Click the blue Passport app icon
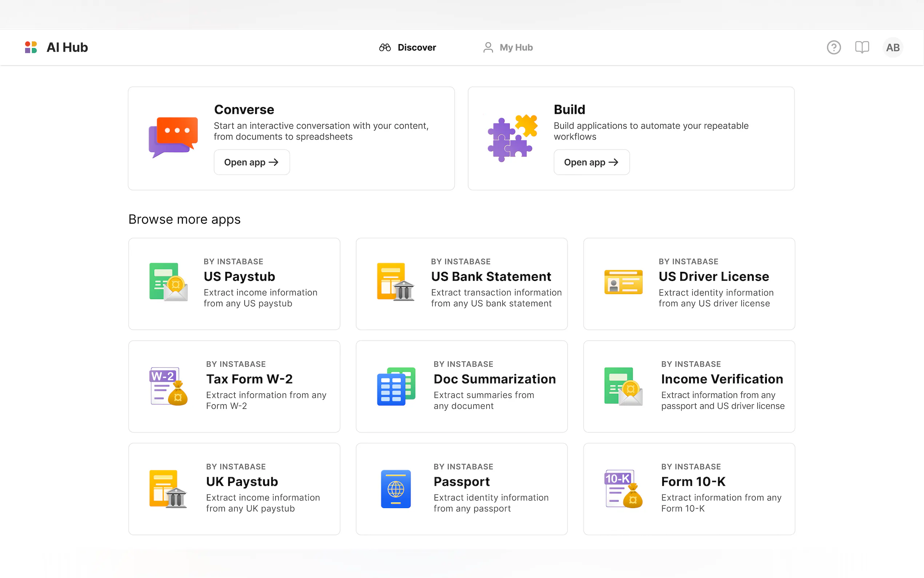Image resolution: width=924 pixels, height=578 pixels. pyautogui.click(x=396, y=489)
